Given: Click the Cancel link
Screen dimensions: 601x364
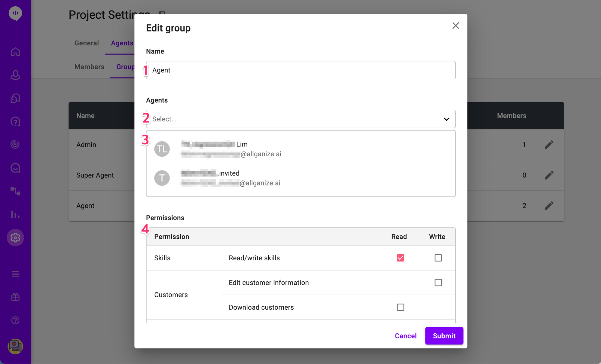Looking at the screenshot, I should pyautogui.click(x=405, y=336).
